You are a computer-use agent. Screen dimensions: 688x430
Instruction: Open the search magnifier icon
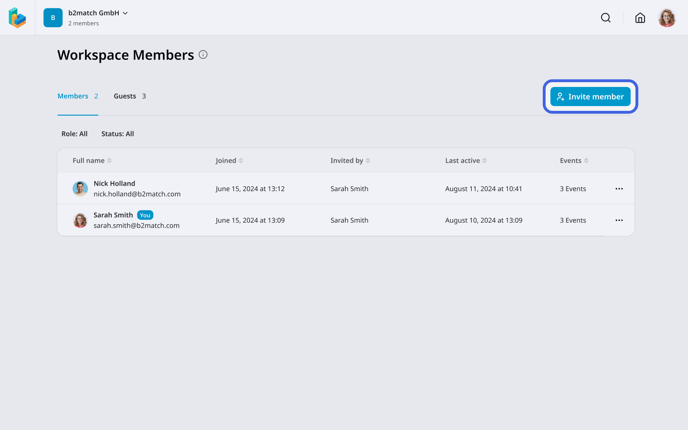605,18
